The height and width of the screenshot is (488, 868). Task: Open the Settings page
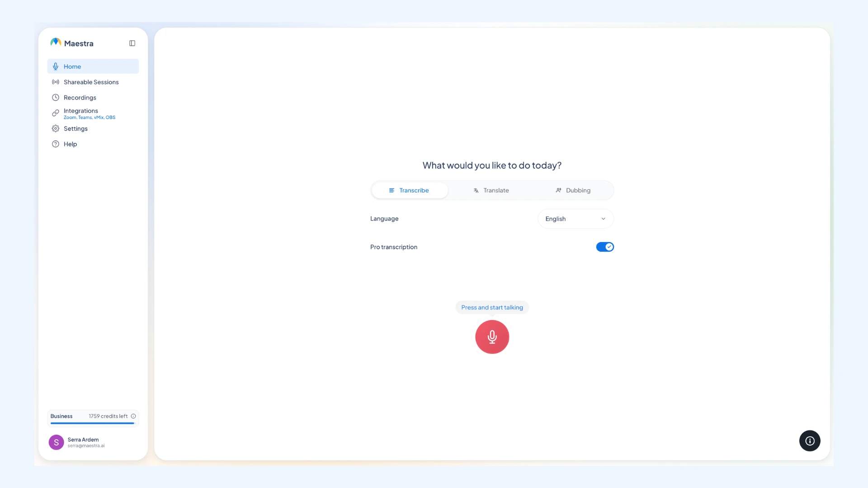93,129
